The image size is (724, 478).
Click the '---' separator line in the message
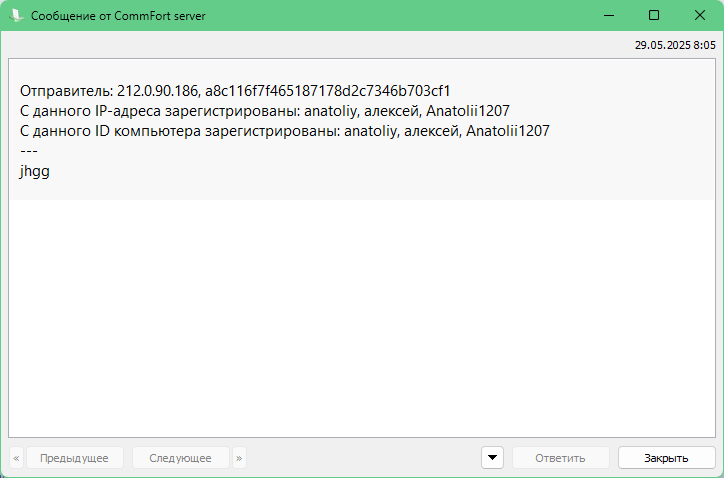pyautogui.click(x=28, y=150)
